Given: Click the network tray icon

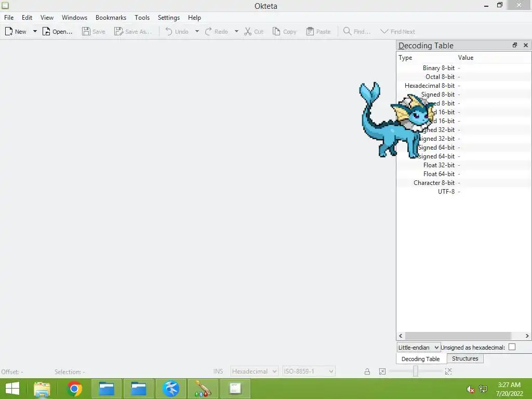Looking at the screenshot, I should pyautogui.click(x=483, y=389).
